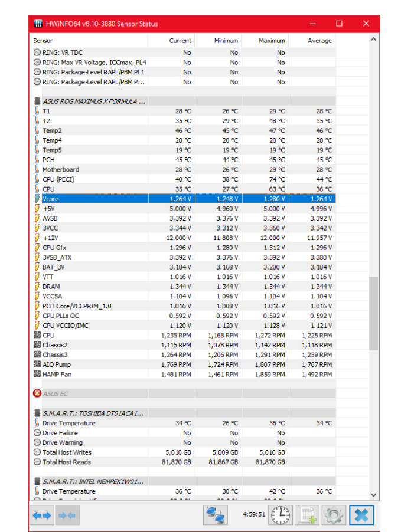Click the clock icon beside Drive Failure

tap(37, 432)
